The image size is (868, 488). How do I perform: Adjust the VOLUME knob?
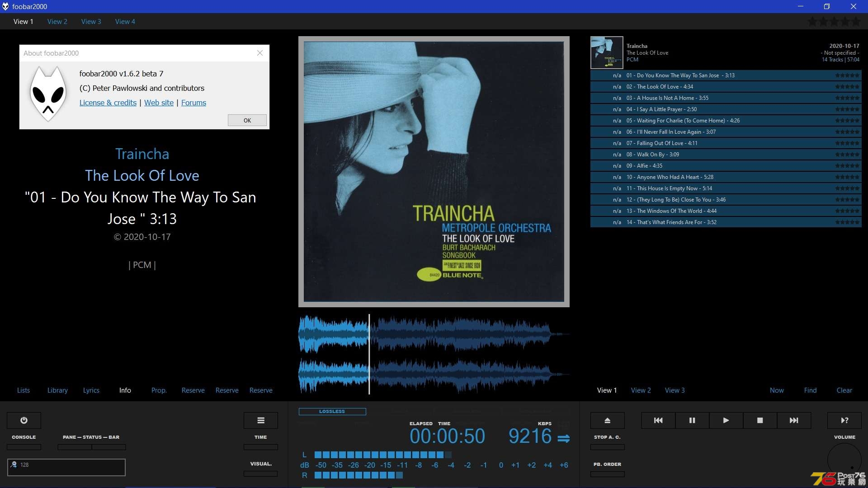(844, 460)
